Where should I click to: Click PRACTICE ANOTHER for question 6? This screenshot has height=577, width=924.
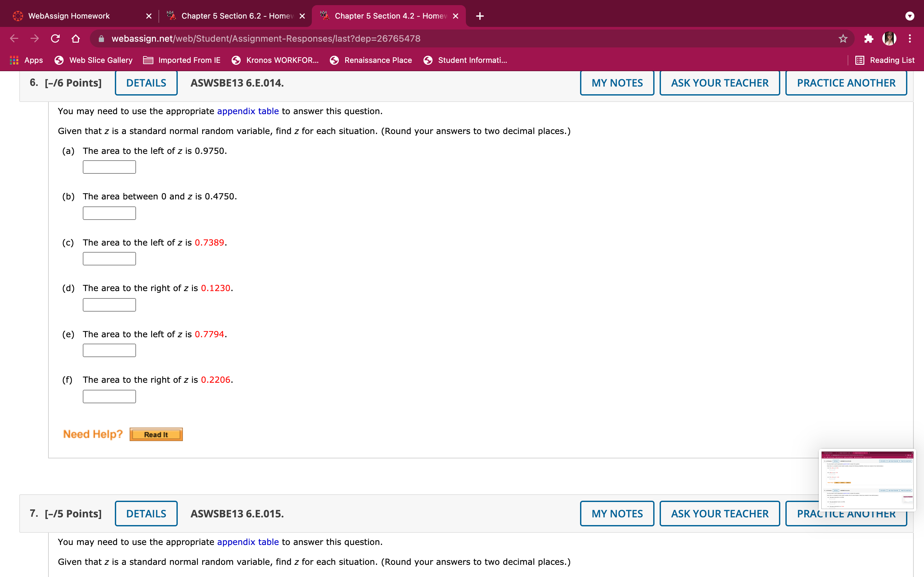click(x=846, y=83)
